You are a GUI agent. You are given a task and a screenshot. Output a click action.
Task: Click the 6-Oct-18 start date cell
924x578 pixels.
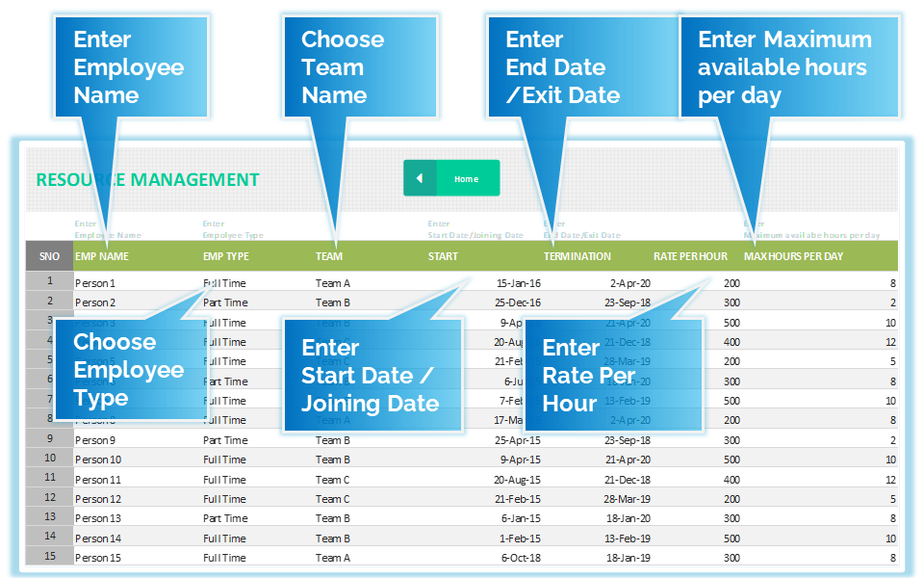pyautogui.click(x=521, y=558)
